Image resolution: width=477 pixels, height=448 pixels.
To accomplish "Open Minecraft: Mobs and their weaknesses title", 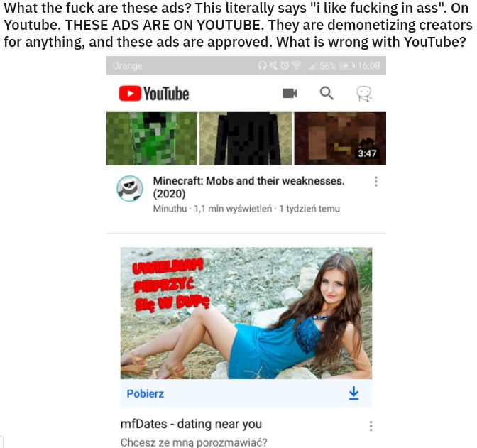I will (x=248, y=187).
